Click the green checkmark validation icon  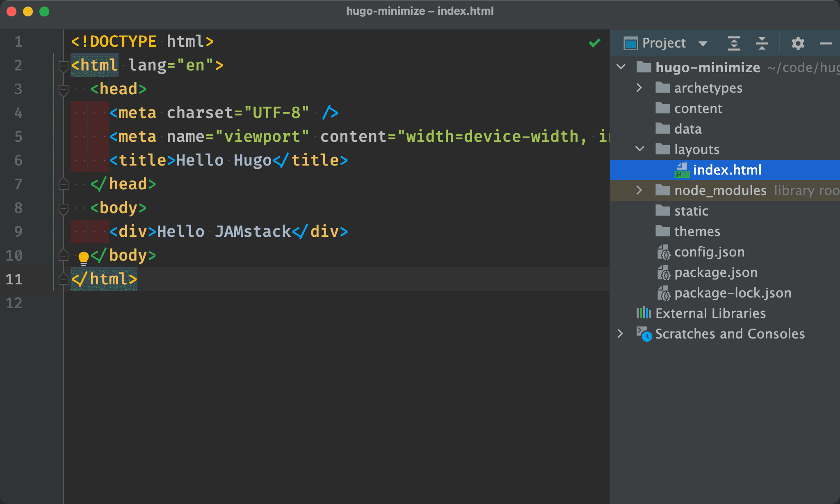[595, 43]
